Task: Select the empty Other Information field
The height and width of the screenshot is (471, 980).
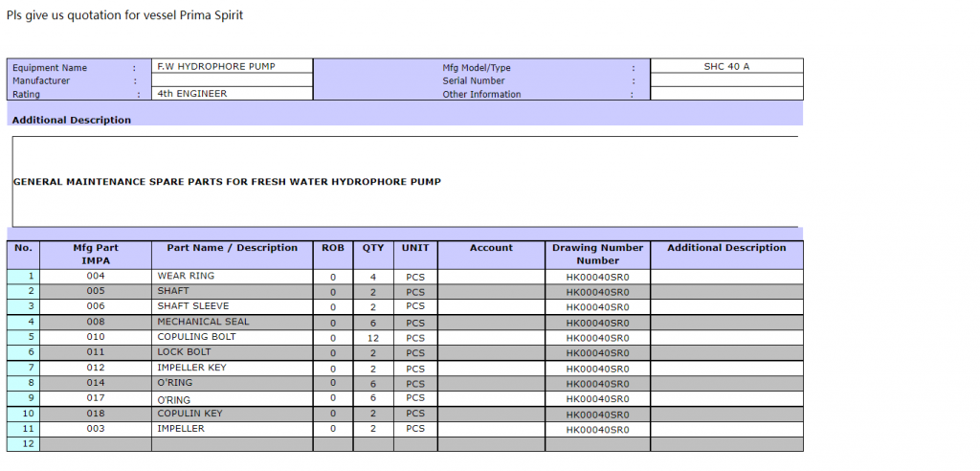Action: coord(725,94)
